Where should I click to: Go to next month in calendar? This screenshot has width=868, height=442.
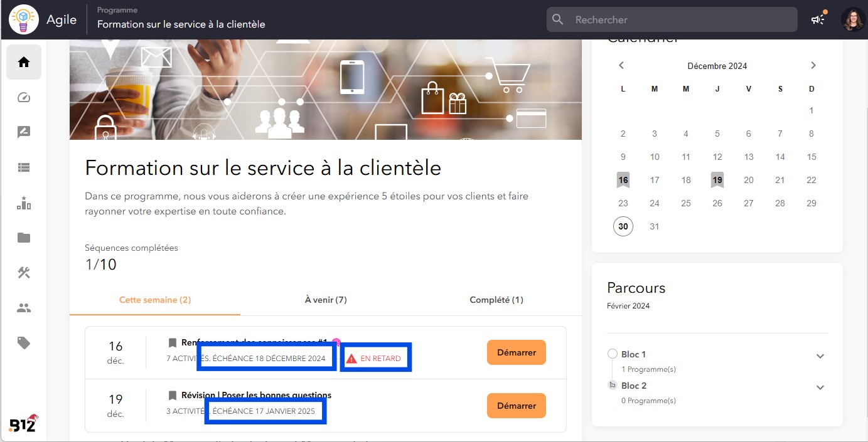click(813, 65)
